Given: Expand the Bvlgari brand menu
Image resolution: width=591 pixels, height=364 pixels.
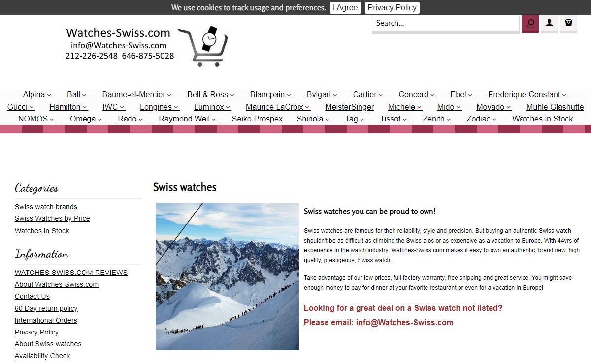Looking at the screenshot, I should click(322, 95).
